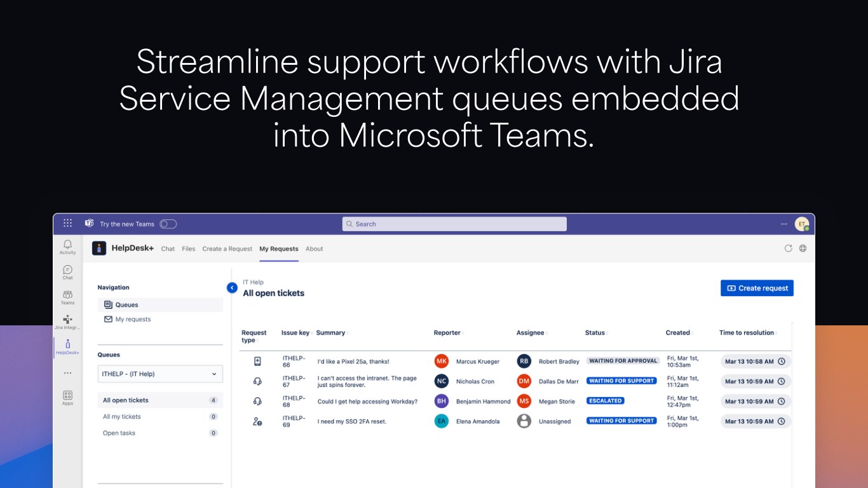Click Benjamin Hammond's BH avatar
This screenshot has height=488, width=868.
click(x=442, y=401)
